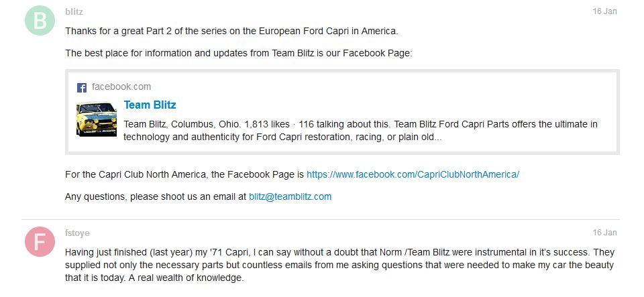Click the 16 Jan date on blitz's post
The image size is (644, 297).
click(604, 11)
